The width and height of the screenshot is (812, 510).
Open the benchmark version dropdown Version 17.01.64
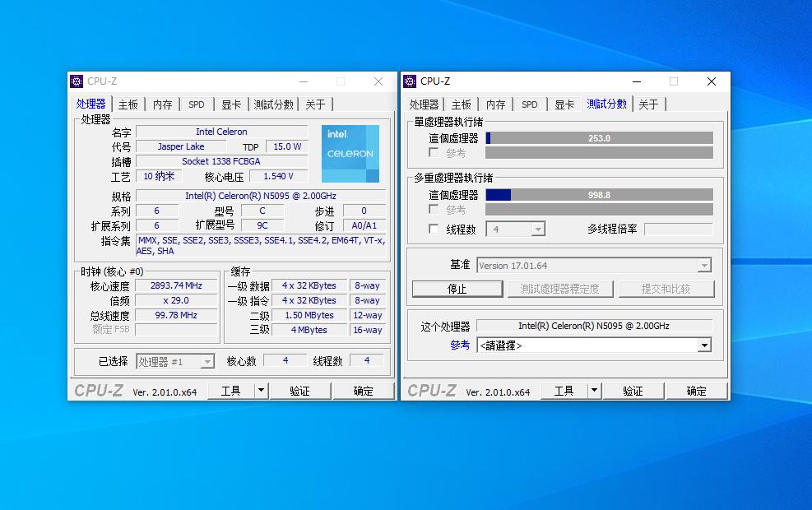[595, 265]
